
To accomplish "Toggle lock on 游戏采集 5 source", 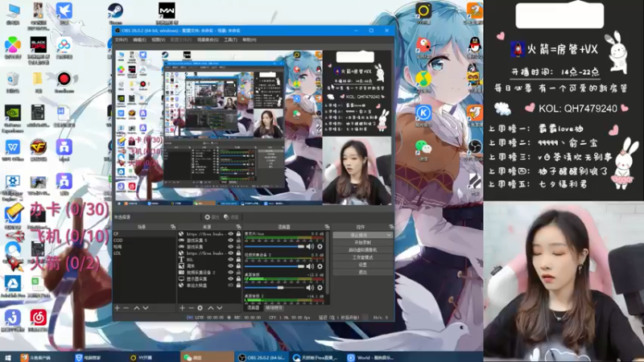I will [238, 241].
